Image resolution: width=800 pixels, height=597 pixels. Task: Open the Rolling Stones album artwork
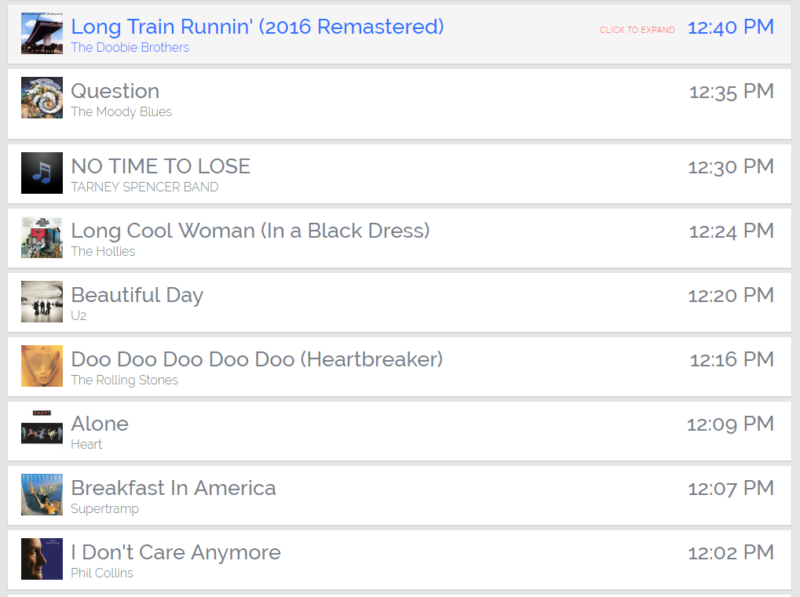41,366
